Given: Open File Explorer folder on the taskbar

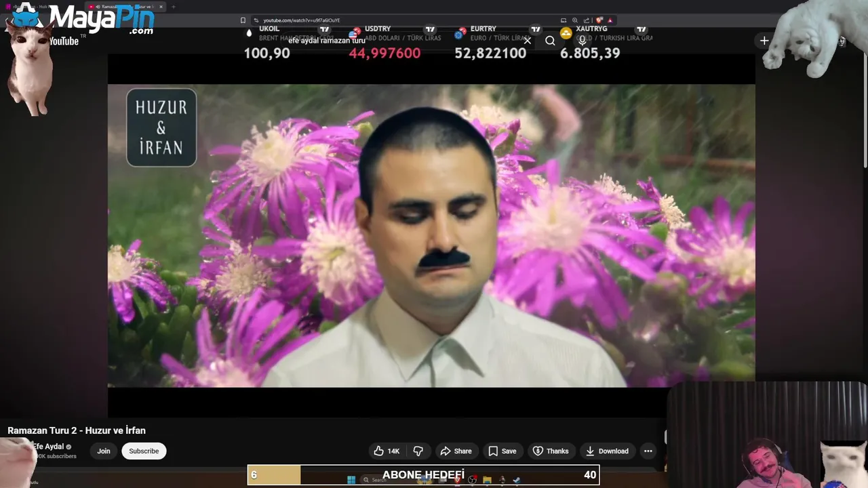Looking at the screenshot, I should pyautogui.click(x=487, y=480).
